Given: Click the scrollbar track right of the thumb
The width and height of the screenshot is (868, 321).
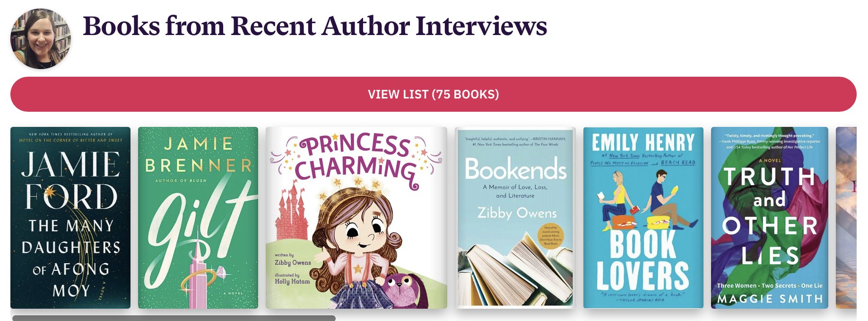Looking at the screenshot, I should [x=596, y=318].
